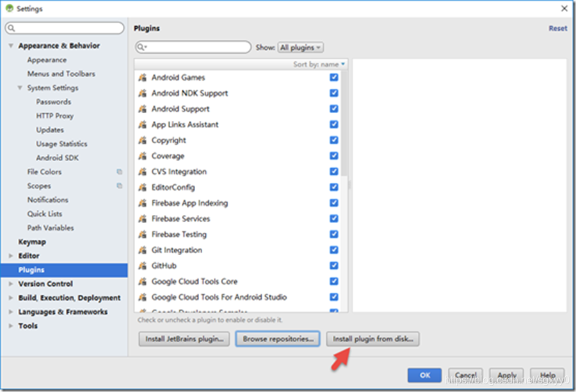Open the Updates settings page
This screenshot has width=576, height=392.
(x=50, y=130)
